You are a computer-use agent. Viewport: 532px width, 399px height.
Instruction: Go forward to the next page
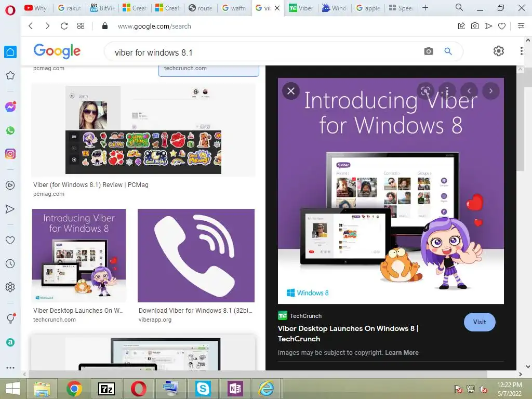(47, 26)
